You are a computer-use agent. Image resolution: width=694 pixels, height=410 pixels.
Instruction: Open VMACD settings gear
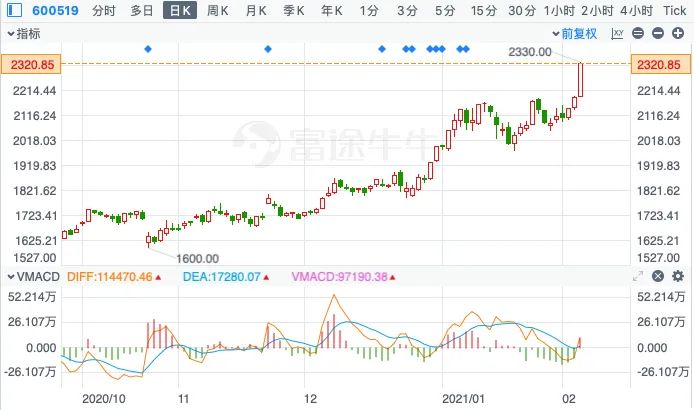[x=678, y=276]
